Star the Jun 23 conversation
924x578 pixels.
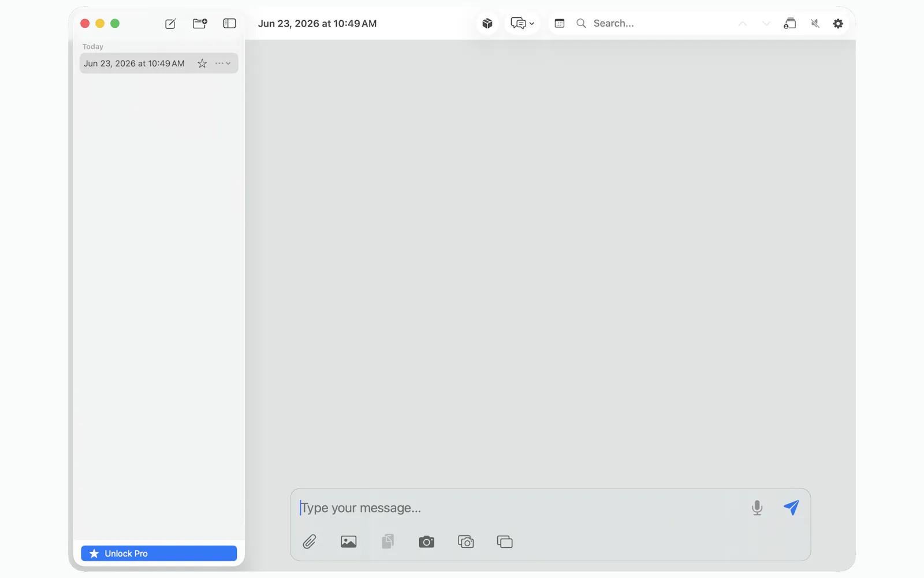[202, 64]
